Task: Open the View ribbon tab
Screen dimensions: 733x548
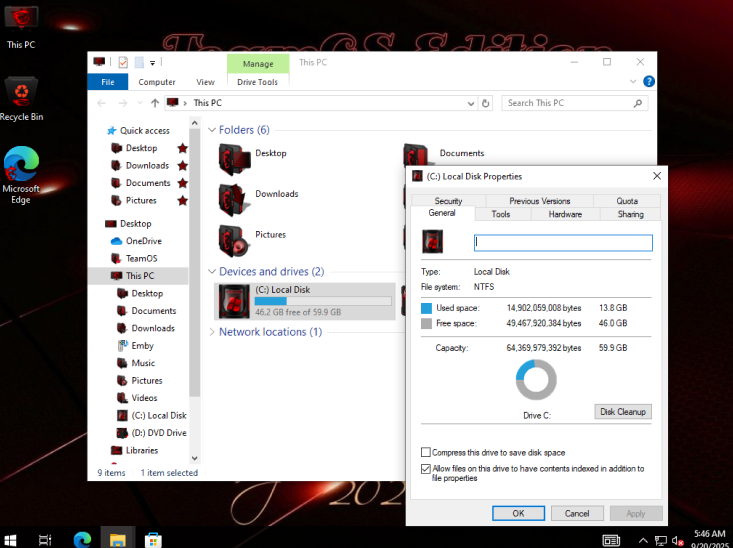Action: pyautogui.click(x=205, y=82)
